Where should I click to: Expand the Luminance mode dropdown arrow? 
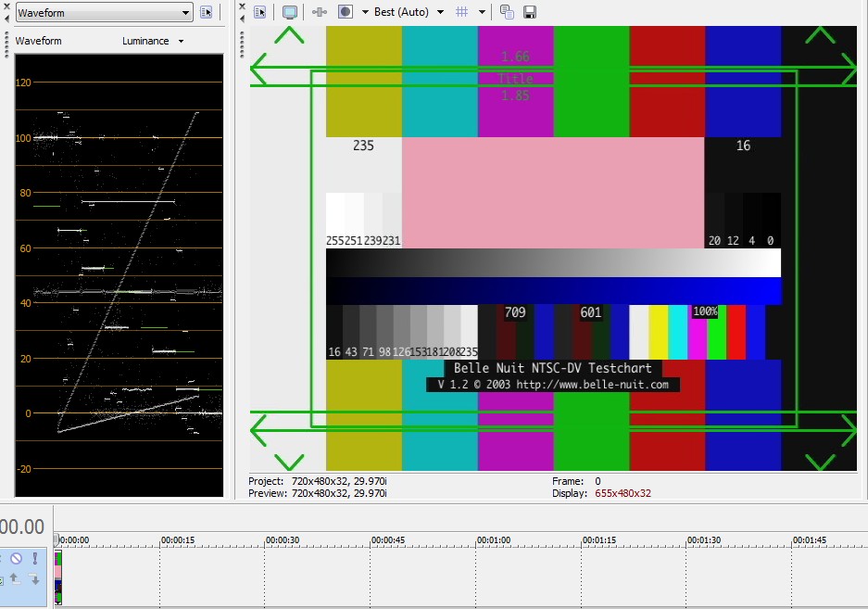pyautogui.click(x=181, y=41)
